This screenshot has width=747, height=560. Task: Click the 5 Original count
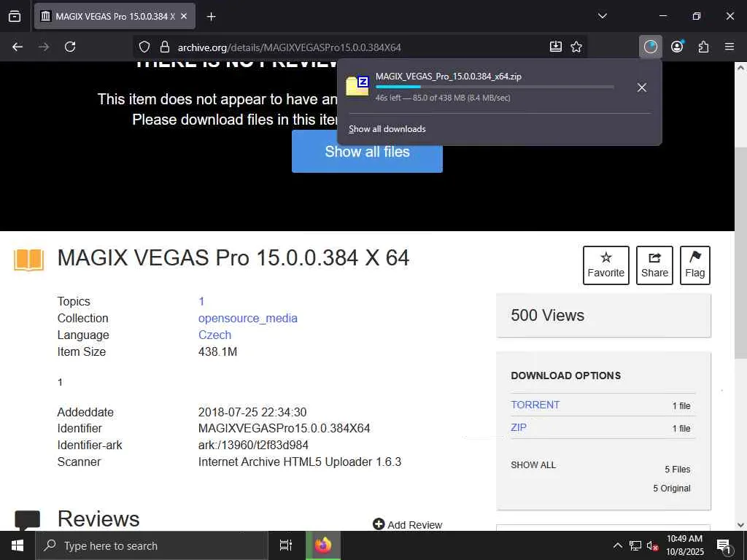[x=671, y=488]
